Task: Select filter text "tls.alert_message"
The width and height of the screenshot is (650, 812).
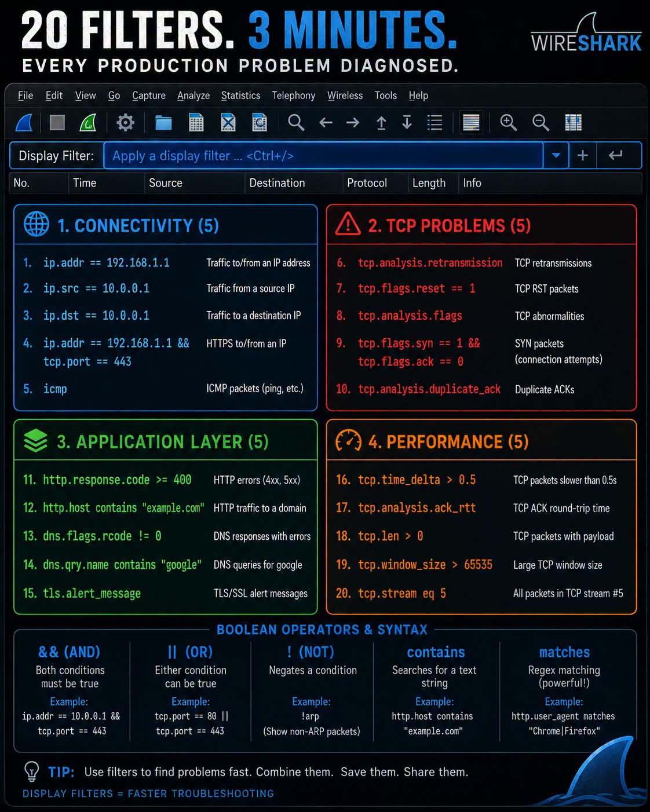Action: (x=92, y=594)
